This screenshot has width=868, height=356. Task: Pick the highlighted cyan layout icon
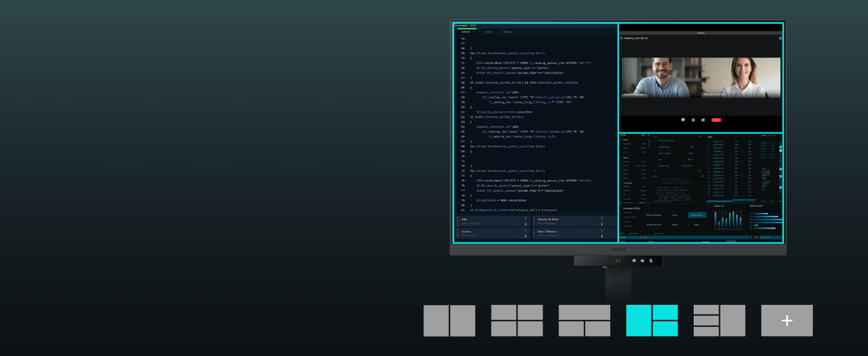[x=652, y=320]
